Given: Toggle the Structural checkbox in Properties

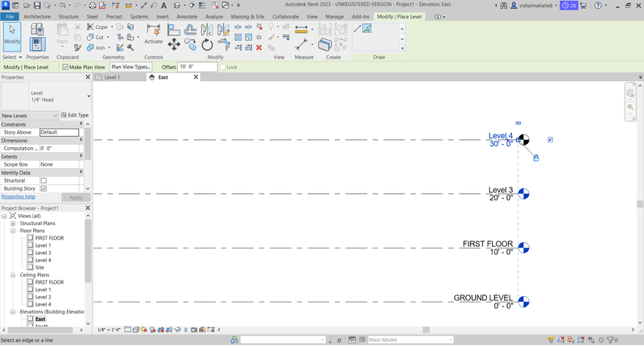Looking at the screenshot, I should click(43, 180).
